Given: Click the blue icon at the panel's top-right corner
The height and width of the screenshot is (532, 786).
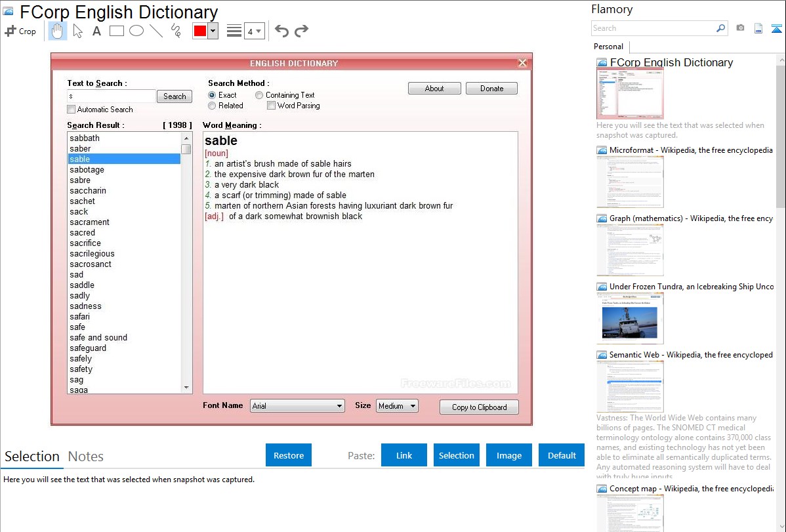Looking at the screenshot, I should tap(776, 28).
